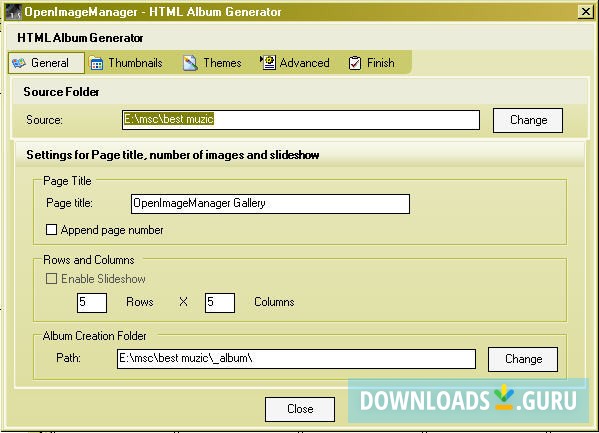Change the album creation Path
The height and width of the screenshot is (433, 599).
tap(523, 359)
